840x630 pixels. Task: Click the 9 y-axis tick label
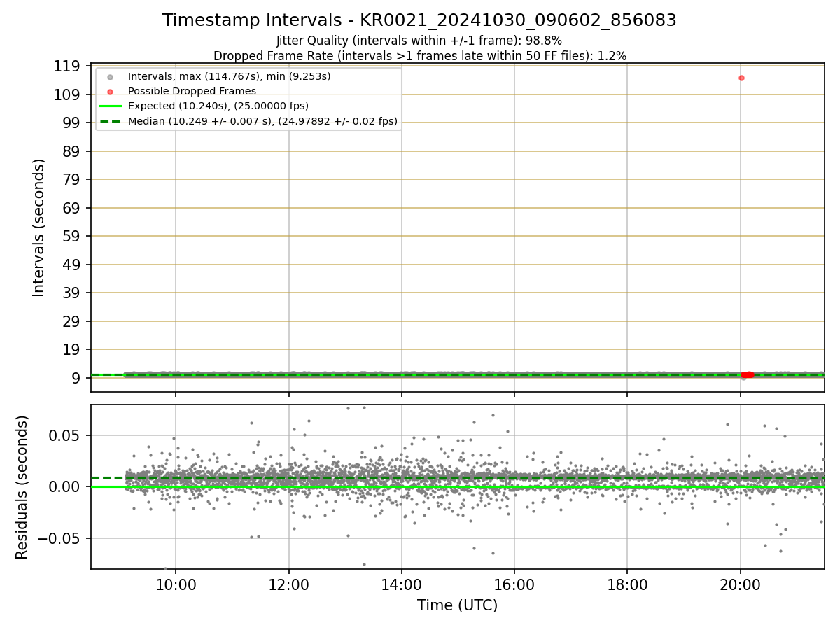pyautogui.click(x=78, y=378)
